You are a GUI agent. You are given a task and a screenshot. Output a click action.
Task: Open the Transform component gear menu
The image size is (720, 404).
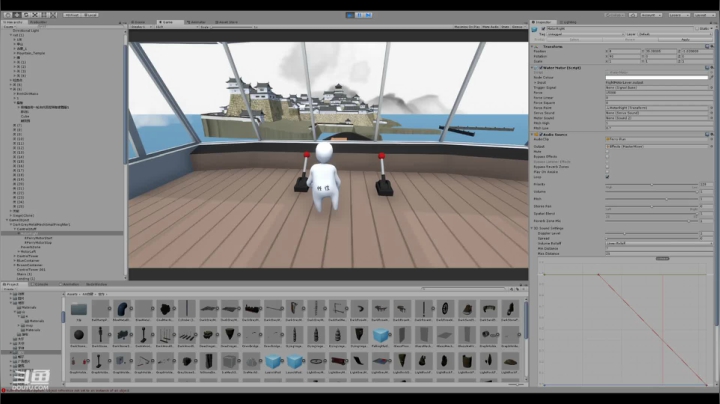pyautogui.click(x=711, y=47)
